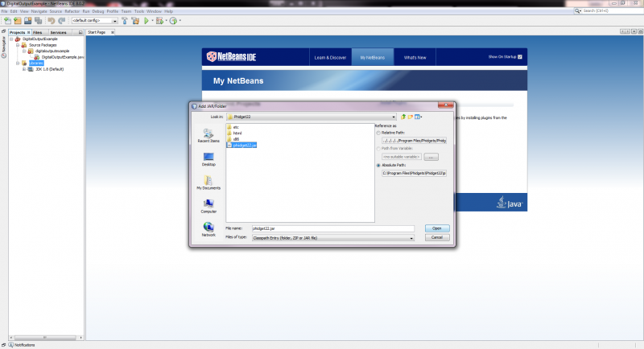Open the Profile Project dropdown arrow
The height and width of the screenshot is (349, 644).
point(180,20)
